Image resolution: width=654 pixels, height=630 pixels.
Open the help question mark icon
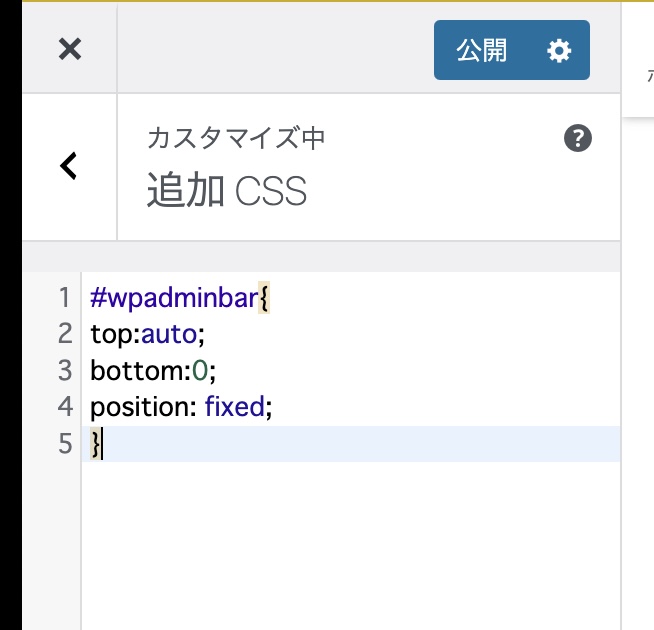pyautogui.click(x=578, y=139)
